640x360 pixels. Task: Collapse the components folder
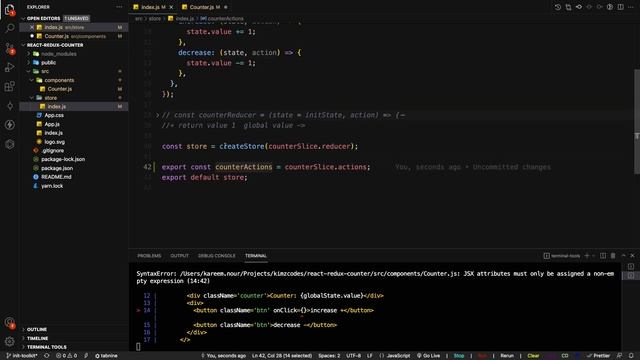pyautogui.click(x=59, y=80)
